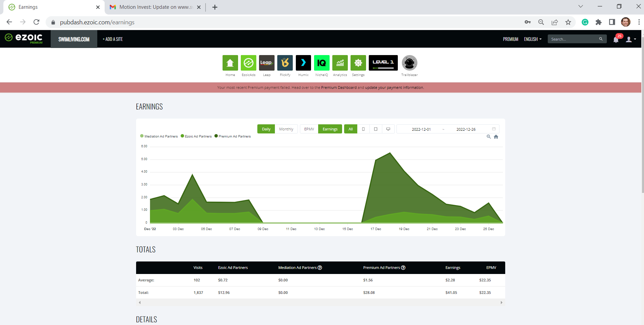
Task: Edit the start date 2022-12-01 field
Action: (421, 129)
